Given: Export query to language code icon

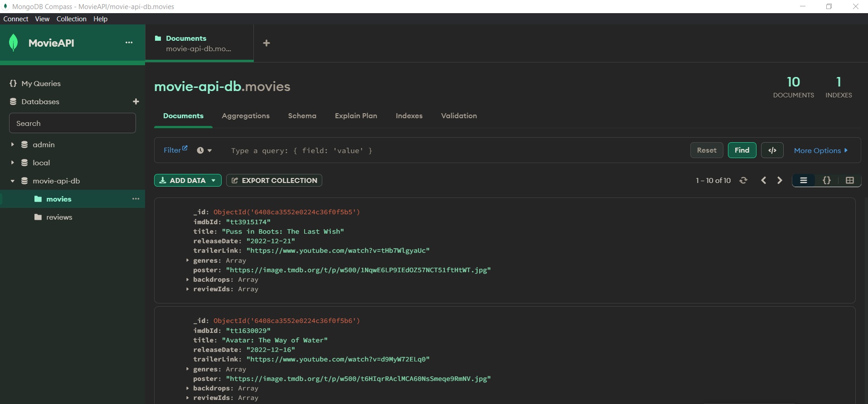Looking at the screenshot, I should [x=772, y=150].
